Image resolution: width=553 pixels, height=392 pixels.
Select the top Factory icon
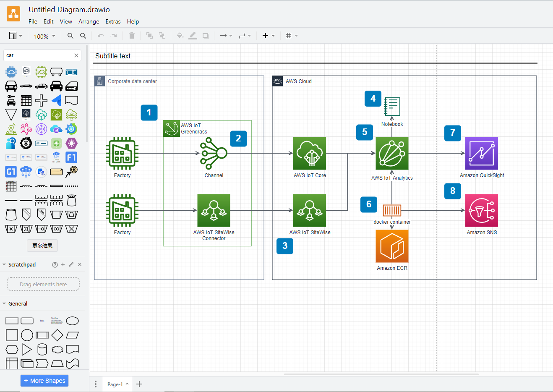click(x=122, y=153)
